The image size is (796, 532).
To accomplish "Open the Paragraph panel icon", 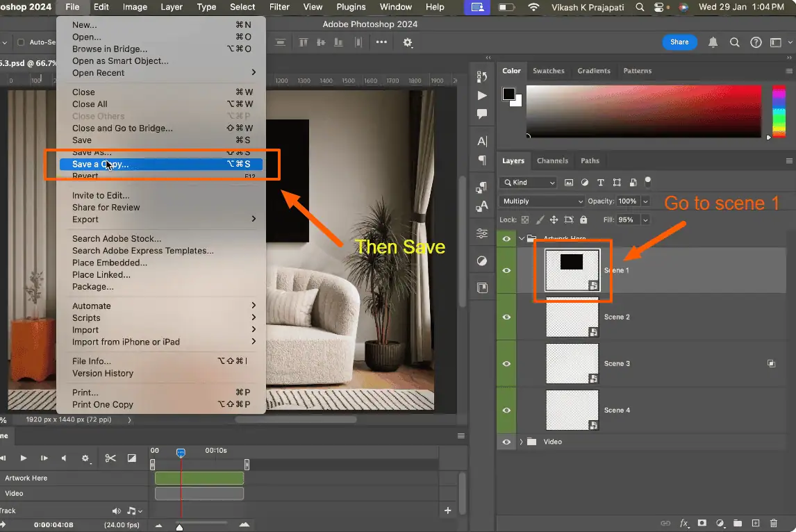I will point(482,160).
